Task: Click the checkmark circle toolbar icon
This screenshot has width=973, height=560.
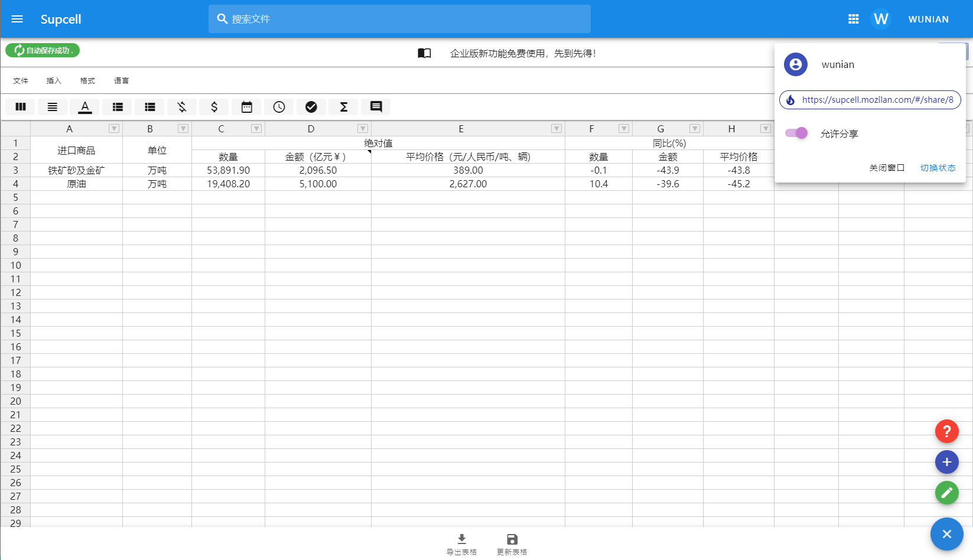Action: coord(311,107)
